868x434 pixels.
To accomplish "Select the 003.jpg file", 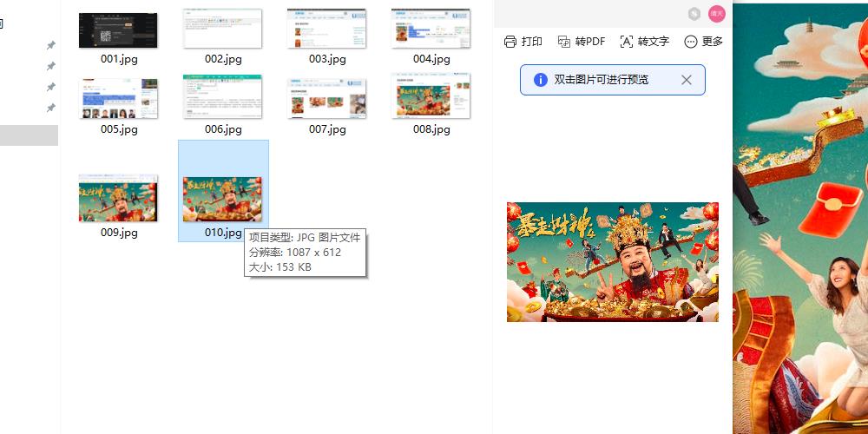I will (326, 30).
